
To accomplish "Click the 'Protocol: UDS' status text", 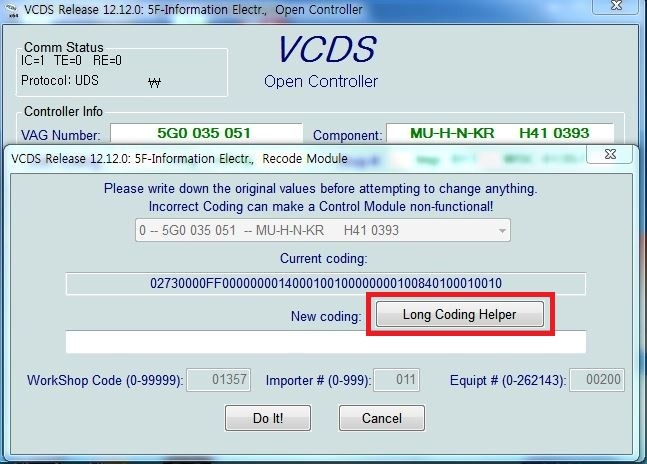I will [60, 80].
